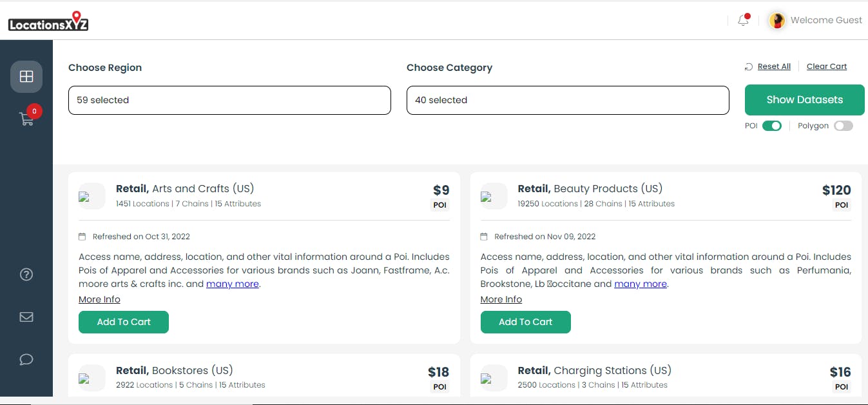
Task: Enable the Polygon switch
Action: [x=844, y=126]
